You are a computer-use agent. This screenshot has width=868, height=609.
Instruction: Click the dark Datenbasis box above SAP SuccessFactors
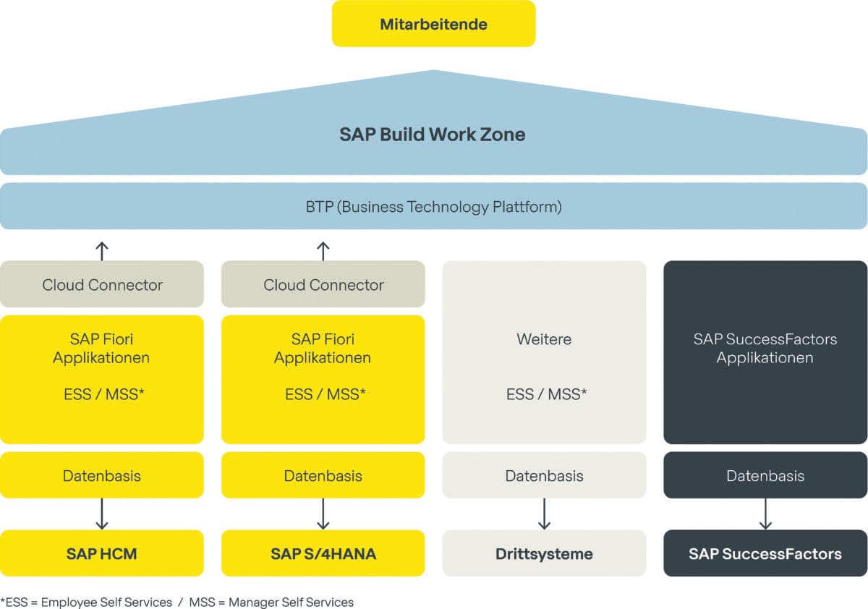click(x=765, y=475)
